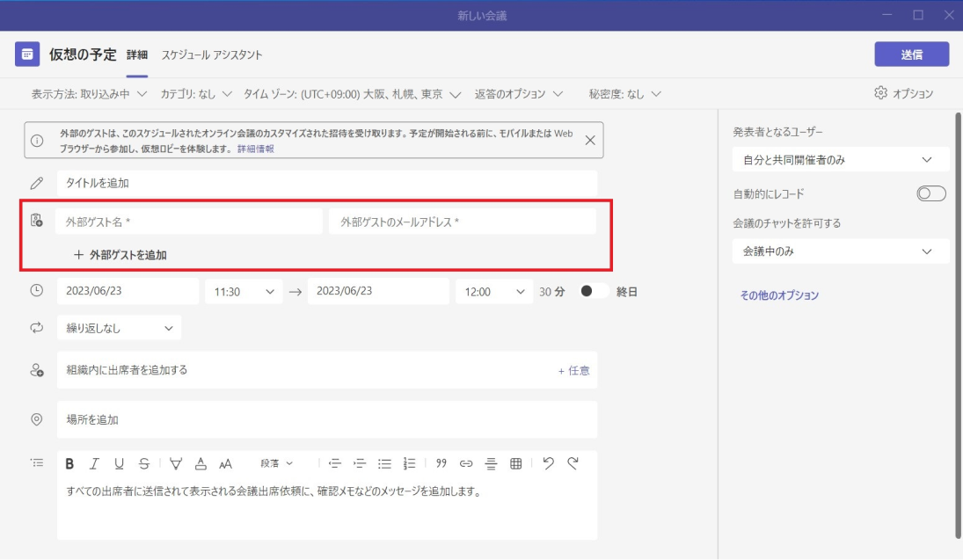Screen dimensions: 963x560
Task: Open 繰り返しなし recurrence dropdown
Action: [119, 328]
